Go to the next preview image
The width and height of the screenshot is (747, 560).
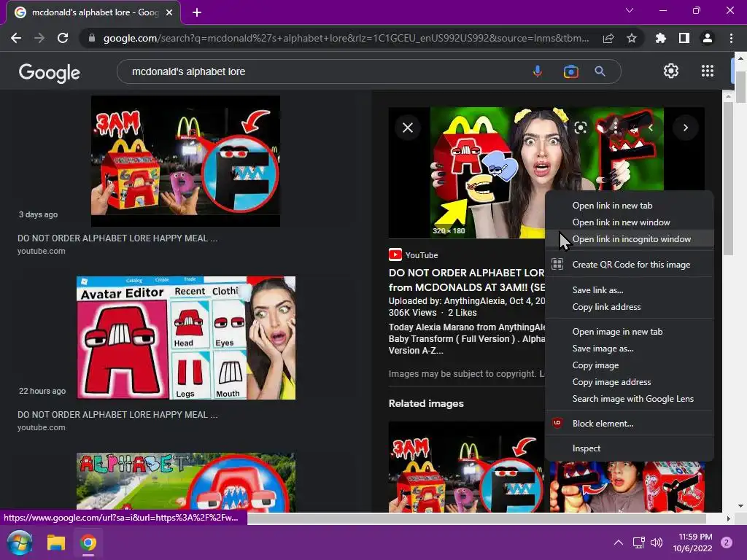[686, 128]
